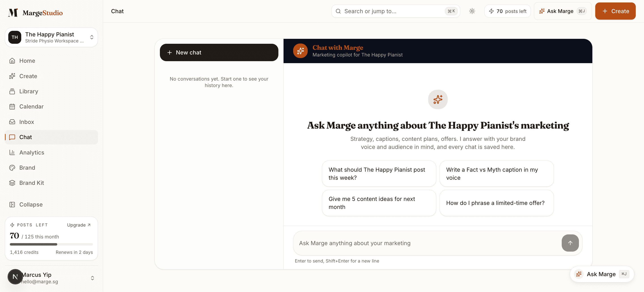Click 'Chat with Marge' header title
The height and width of the screenshot is (292, 644).
tap(338, 47)
